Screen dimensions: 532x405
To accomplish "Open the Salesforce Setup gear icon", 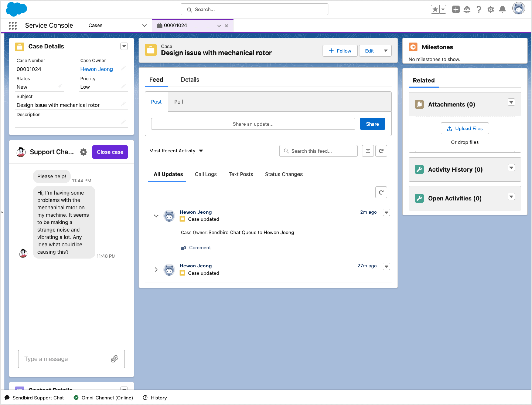I will pos(491,9).
